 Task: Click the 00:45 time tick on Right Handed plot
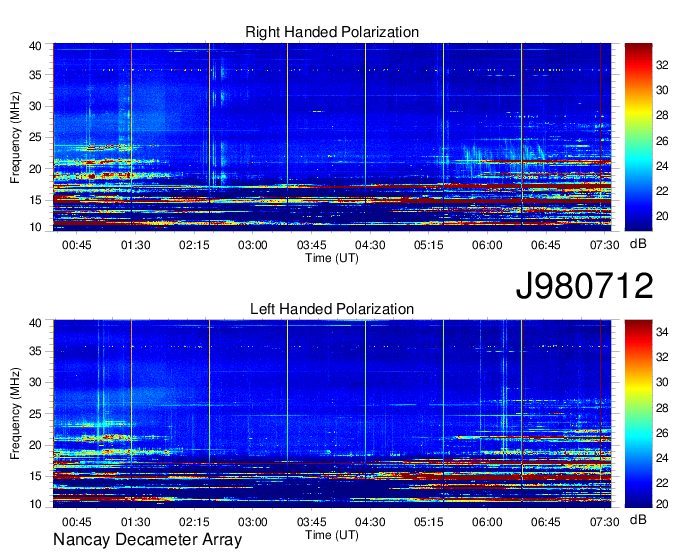click(x=77, y=245)
